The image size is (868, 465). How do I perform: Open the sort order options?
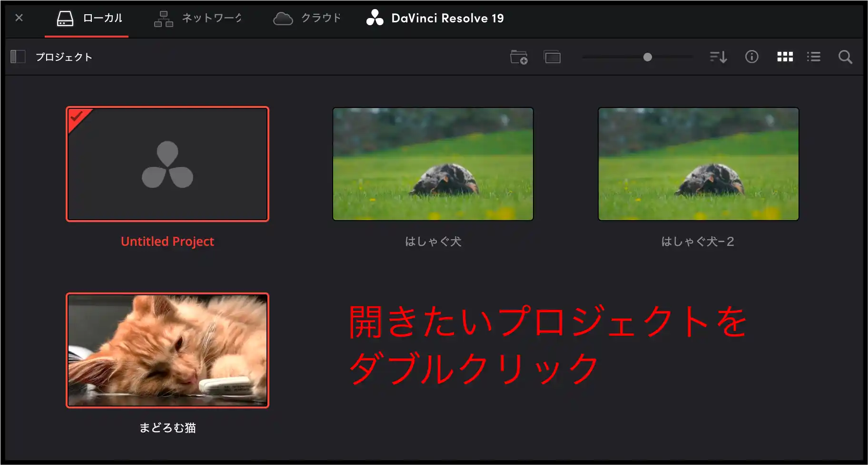pos(718,57)
